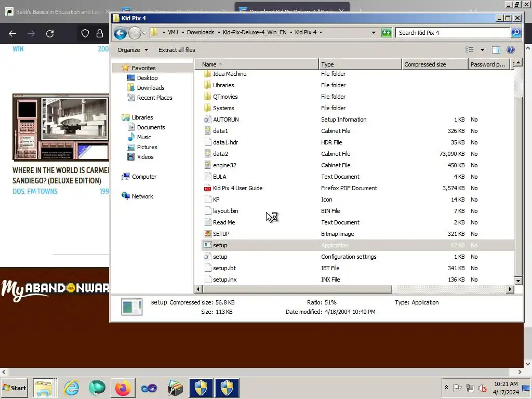532x399 pixels.
Task: Open the Help question mark icon
Action: (x=511, y=50)
